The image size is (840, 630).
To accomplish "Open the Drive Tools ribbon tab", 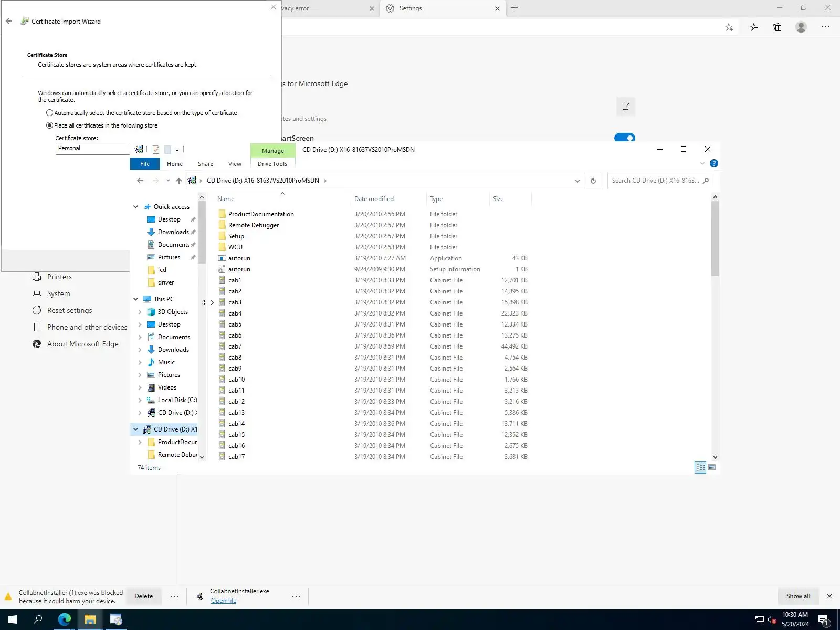I will [272, 164].
